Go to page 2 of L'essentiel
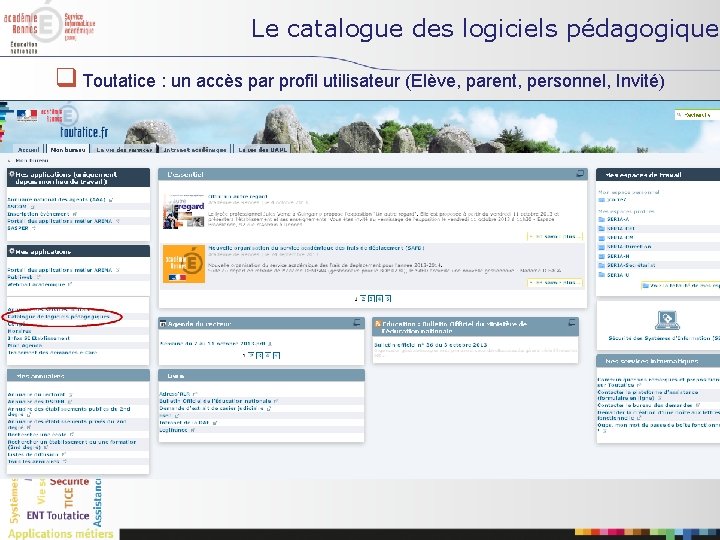This screenshot has height=540, width=720. [363, 298]
